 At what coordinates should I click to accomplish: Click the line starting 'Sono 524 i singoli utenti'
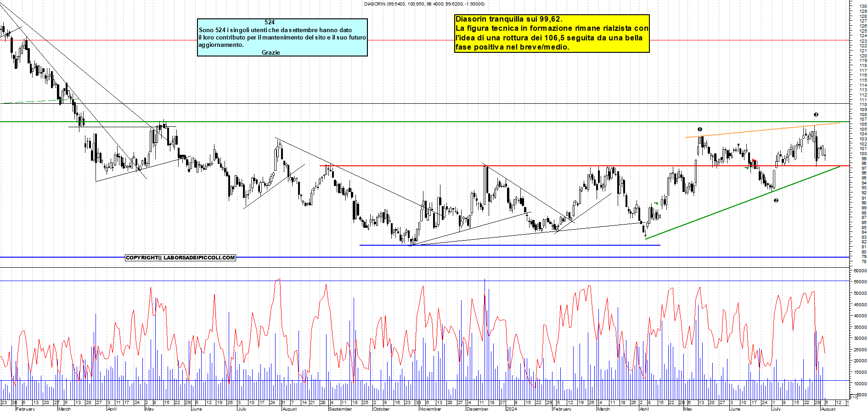[x=275, y=30]
